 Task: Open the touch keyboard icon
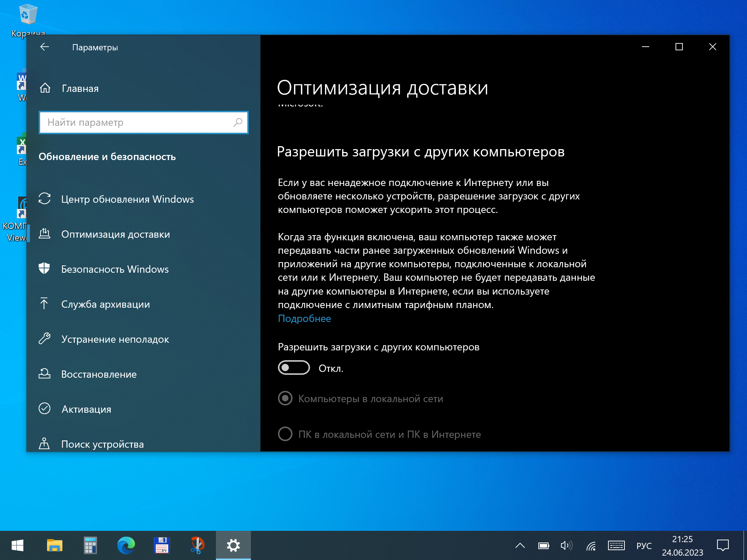(616, 545)
